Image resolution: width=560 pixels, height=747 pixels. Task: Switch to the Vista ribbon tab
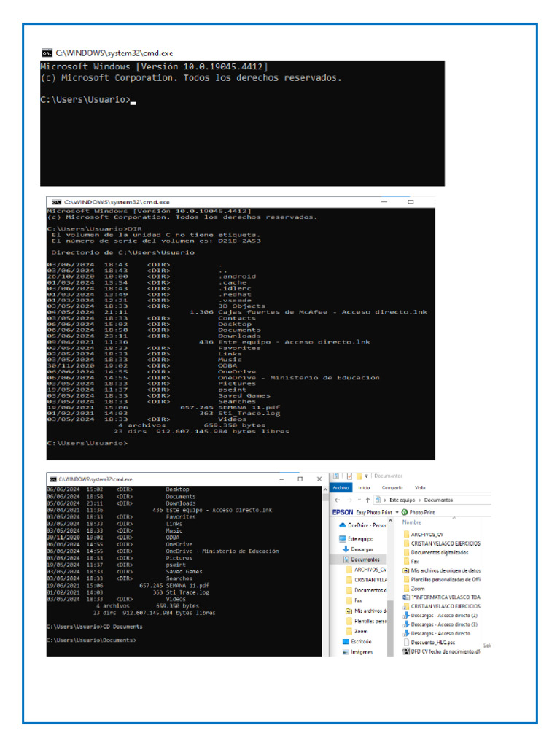[420, 487]
